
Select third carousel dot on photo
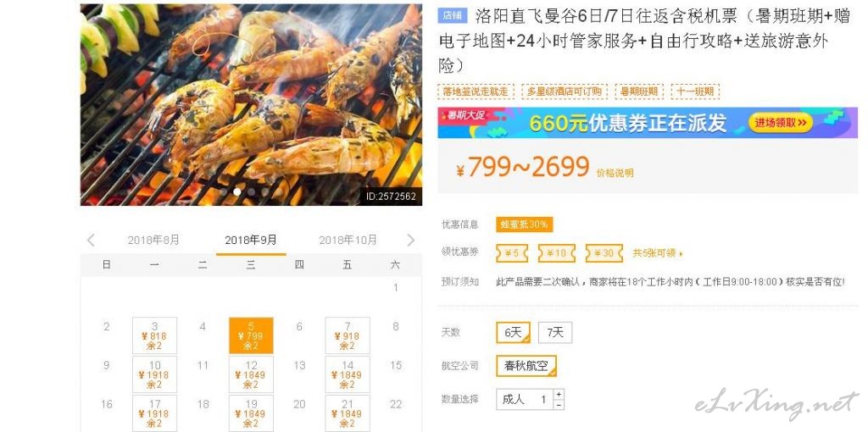click(x=251, y=192)
